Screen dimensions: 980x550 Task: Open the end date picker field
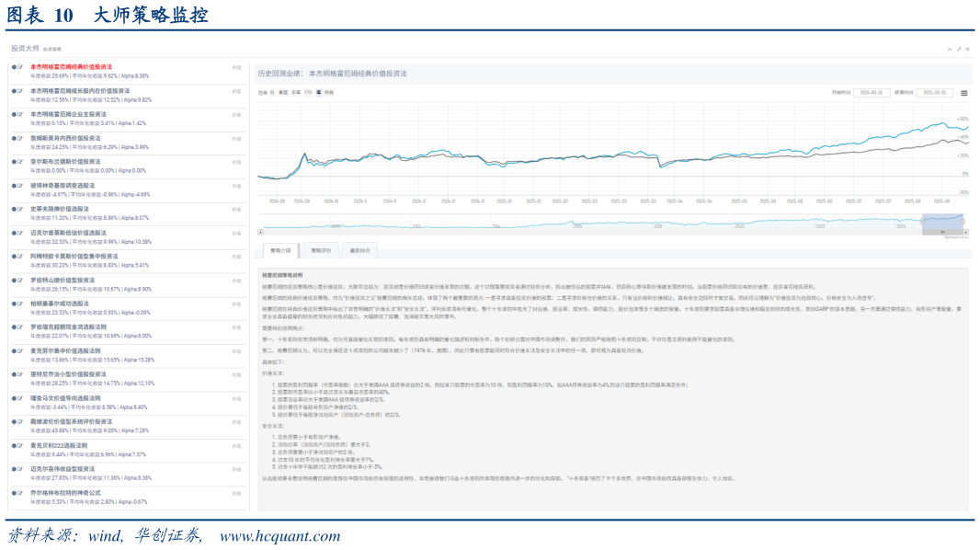pyautogui.click(x=935, y=93)
